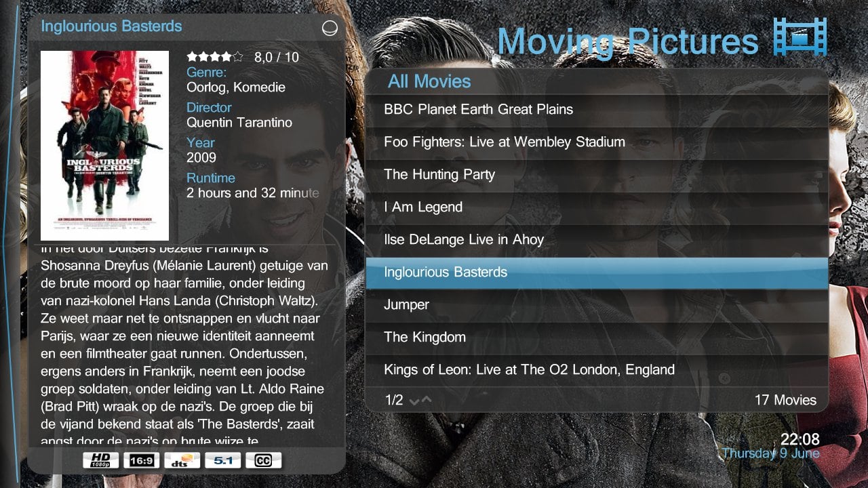This screenshot has width=868, height=488.
Task: Select Foo Fighters: Live at Wembley Stadium
Action: pyautogui.click(x=597, y=142)
